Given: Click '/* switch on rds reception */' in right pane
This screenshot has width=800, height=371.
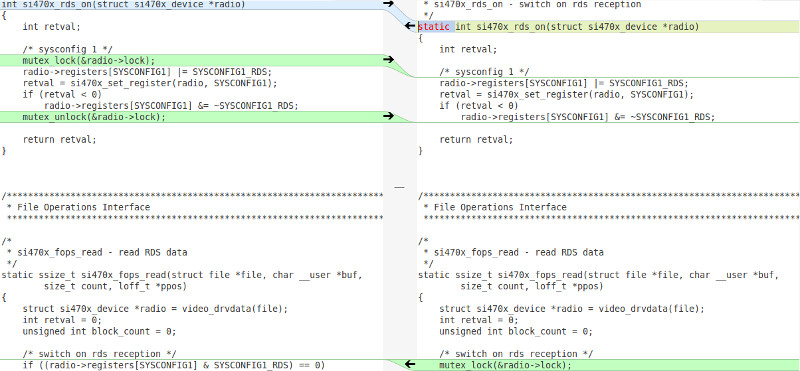Looking at the screenshot, I should [x=516, y=354].
